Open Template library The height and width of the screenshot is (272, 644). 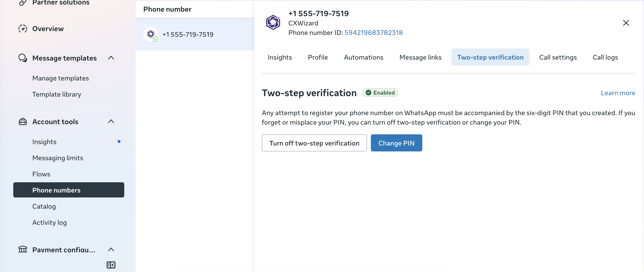[57, 94]
